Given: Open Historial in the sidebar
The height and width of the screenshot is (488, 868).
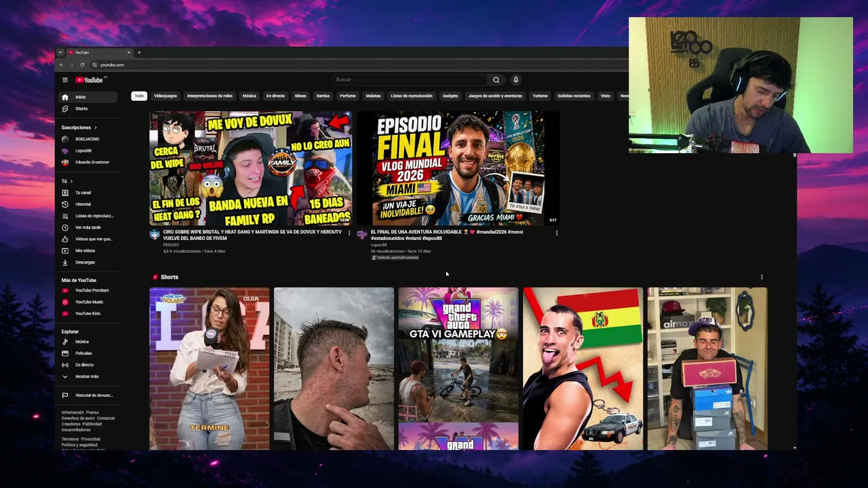Looking at the screenshot, I should (88, 204).
